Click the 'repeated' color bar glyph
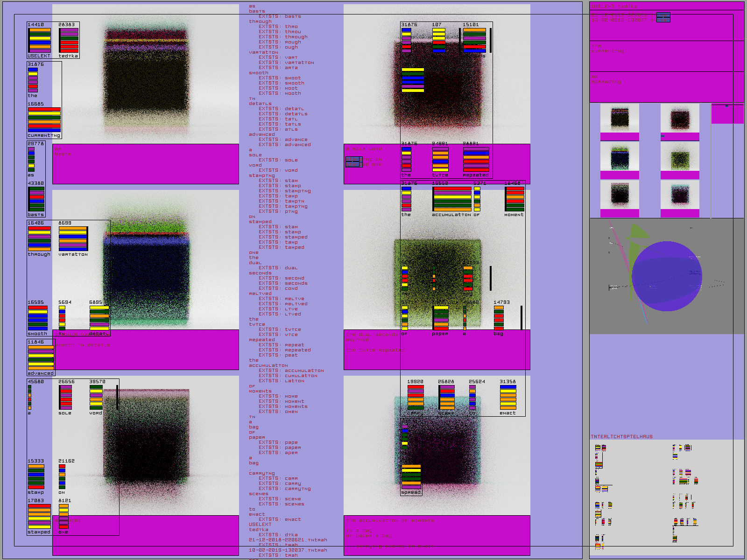 pos(476,160)
